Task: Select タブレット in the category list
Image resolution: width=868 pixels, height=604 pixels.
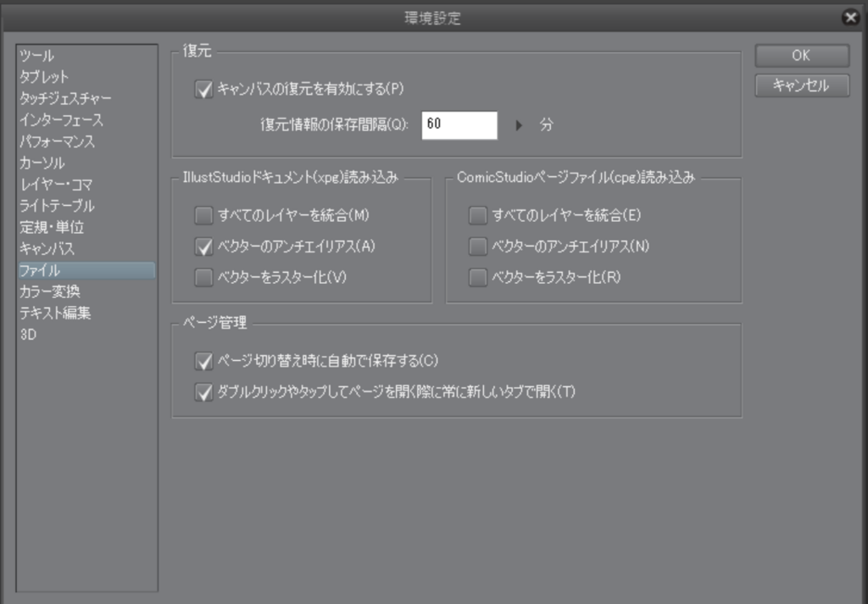Action: 86,77
